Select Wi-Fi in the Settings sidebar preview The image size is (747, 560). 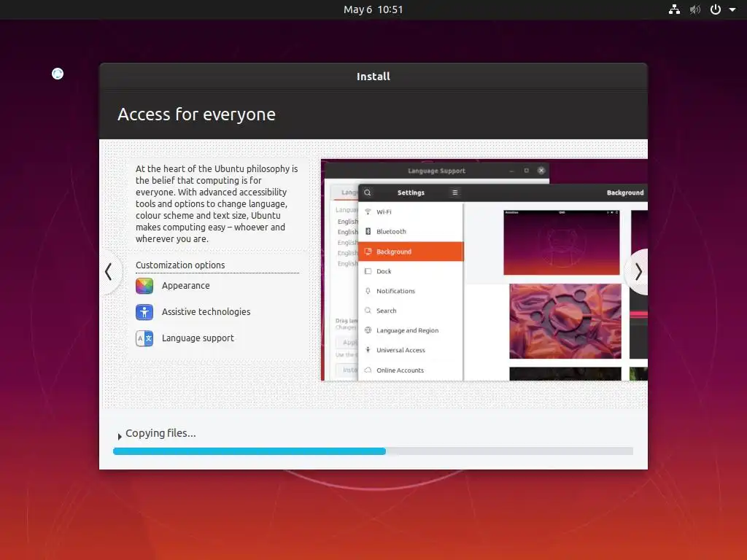click(x=411, y=212)
